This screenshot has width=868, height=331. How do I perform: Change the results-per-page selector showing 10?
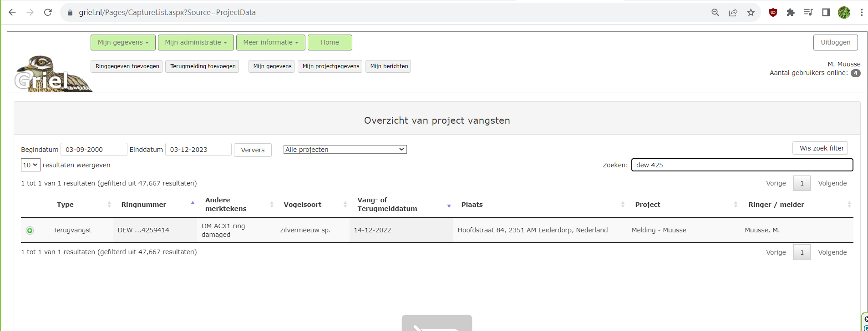[x=30, y=165]
